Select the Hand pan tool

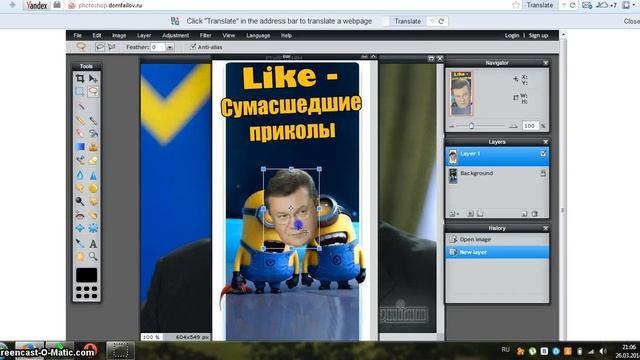point(80,257)
